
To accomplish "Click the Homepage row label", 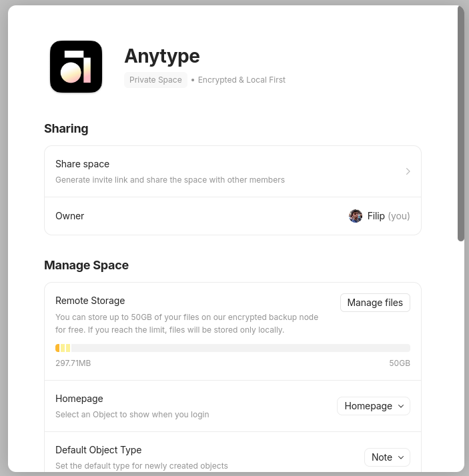I will click(x=79, y=399).
